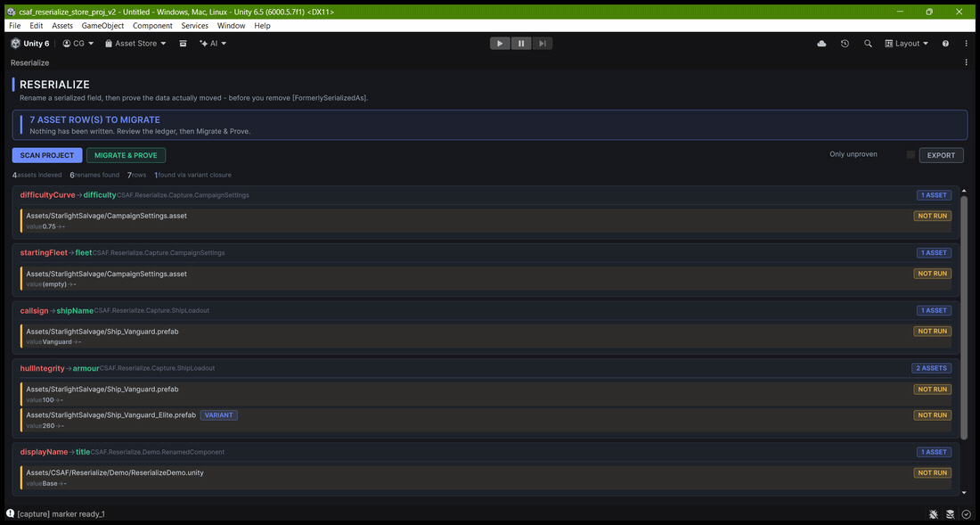Open the AI dropdown menu
The height and width of the screenshot is (525, 980).
click(213, 43)
